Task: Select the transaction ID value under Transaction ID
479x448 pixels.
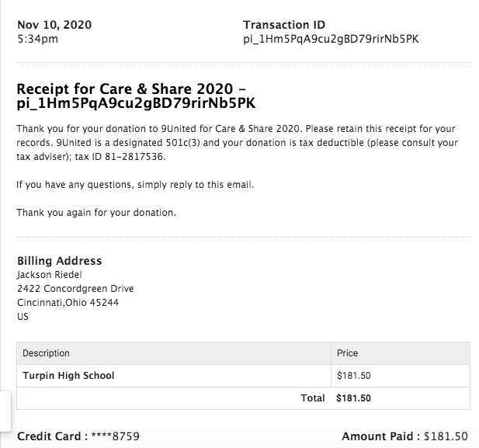Action: coord(331,39)
